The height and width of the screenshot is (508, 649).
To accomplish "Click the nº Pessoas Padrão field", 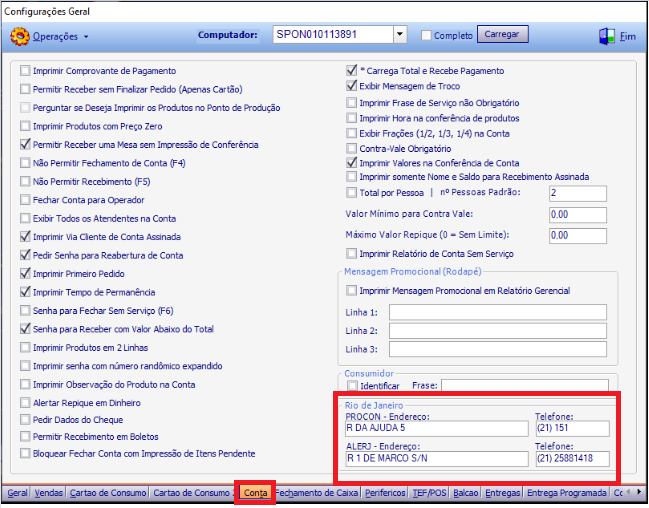I will point(578,193).
